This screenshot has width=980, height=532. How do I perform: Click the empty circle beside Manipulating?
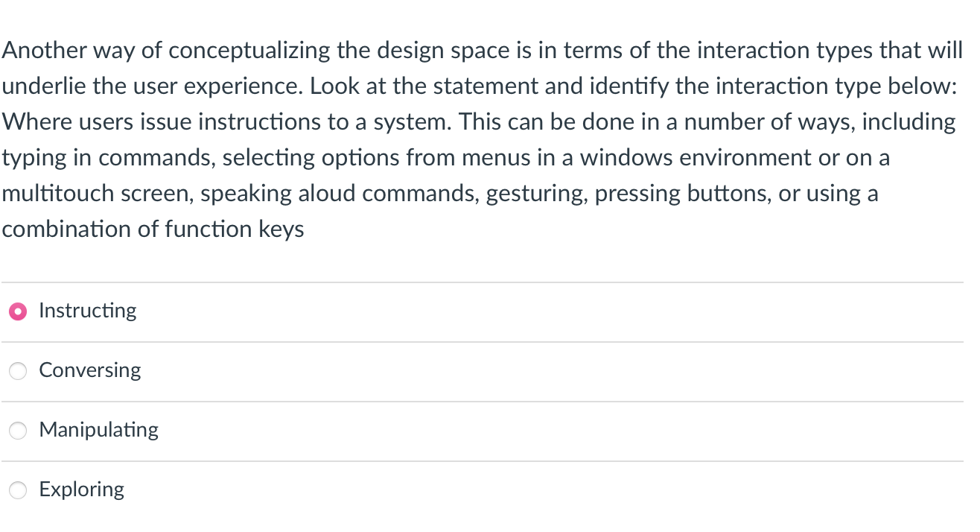18,430
